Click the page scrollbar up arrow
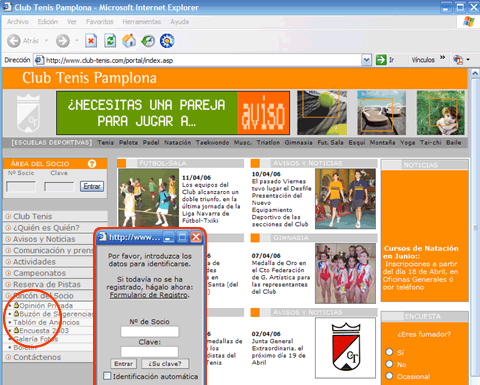 pos(475,74)
